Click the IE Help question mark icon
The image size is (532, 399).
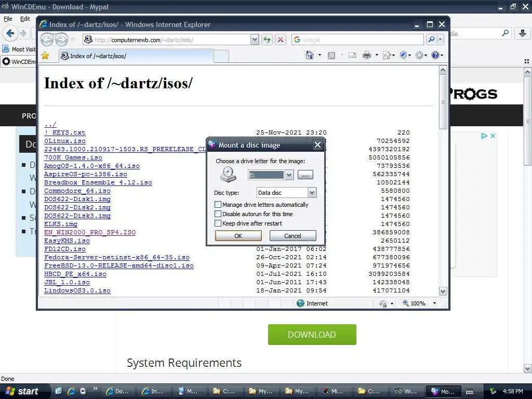pos(435,55)
